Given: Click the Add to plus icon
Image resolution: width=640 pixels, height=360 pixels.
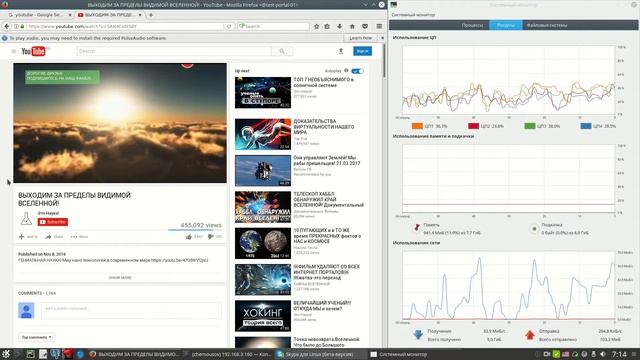Looking at the screenshot, I should [22, 237].
